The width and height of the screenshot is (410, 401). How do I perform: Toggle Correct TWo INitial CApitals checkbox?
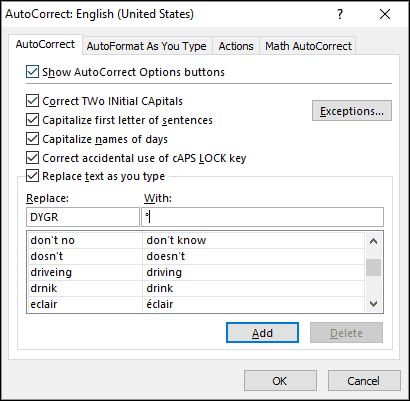(32, 101)
